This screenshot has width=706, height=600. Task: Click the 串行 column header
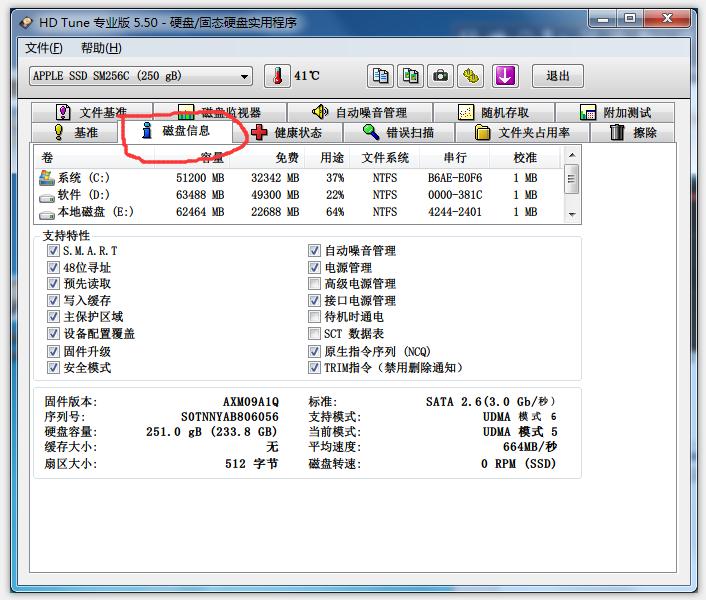(x=455, y=158)
